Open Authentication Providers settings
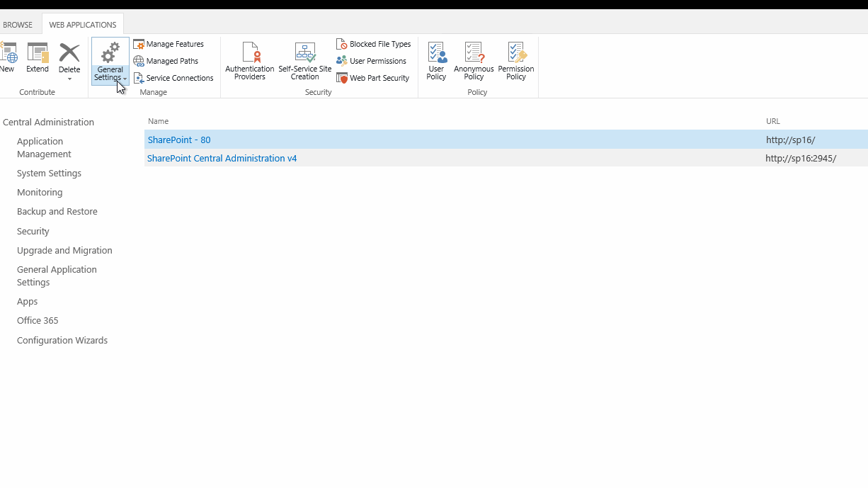868x488 pixels. (249, 60)
